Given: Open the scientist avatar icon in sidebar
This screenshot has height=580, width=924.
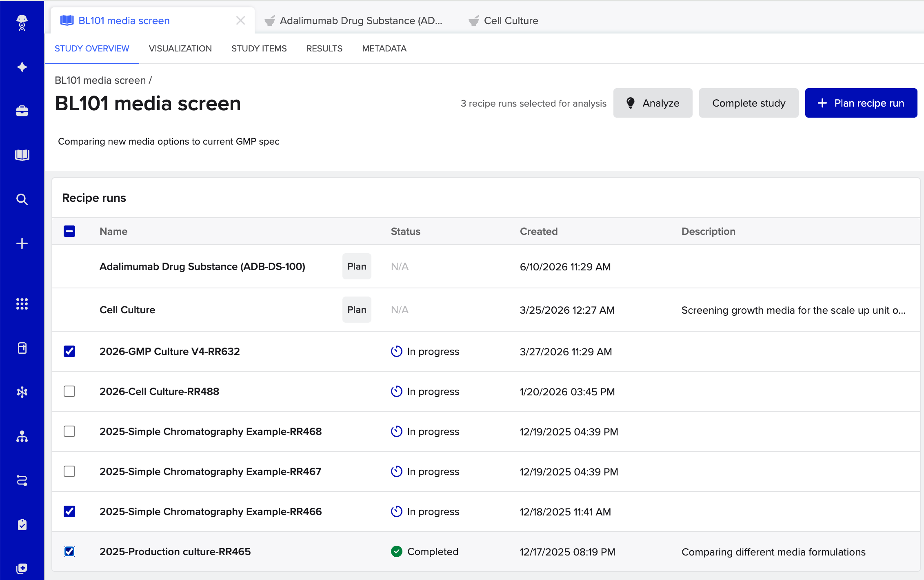Looking at the screenshot, I should click(22, 23).
